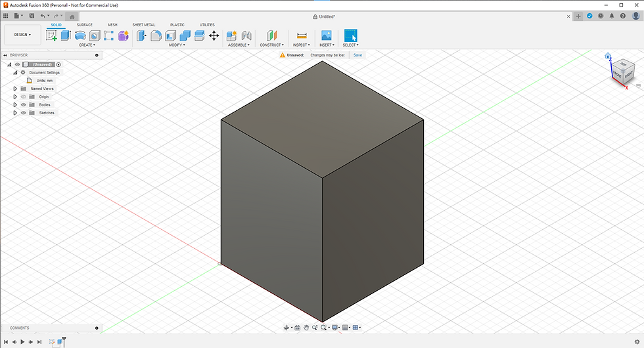The width and height of the screenshot is (644, 348).
Task: Play the timeline
Action: pos(22,342)
